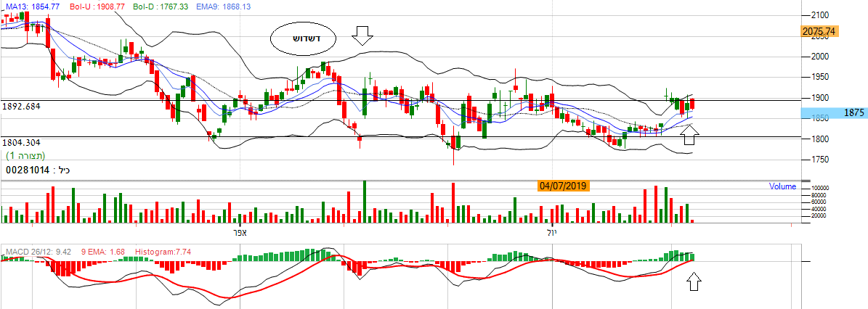Click the 1892.684 horizontal line label
Viewport: 868px width, 309px height.
pos(20,107)
